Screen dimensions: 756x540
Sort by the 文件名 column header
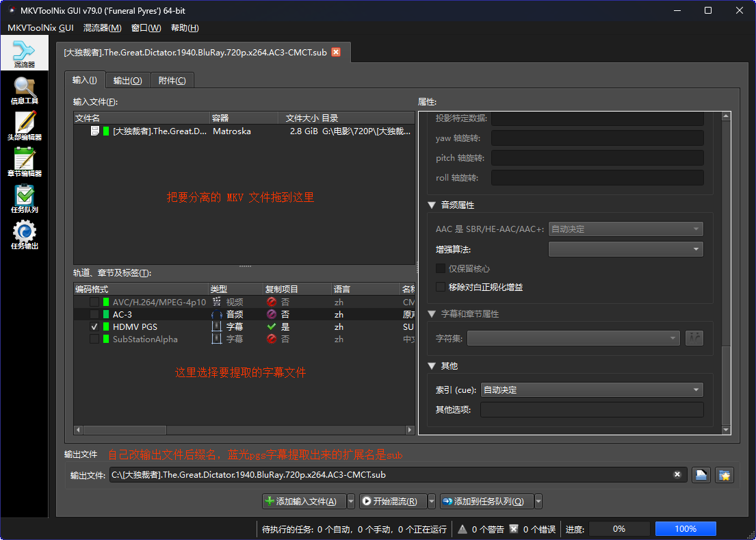(x=142, y=118)
